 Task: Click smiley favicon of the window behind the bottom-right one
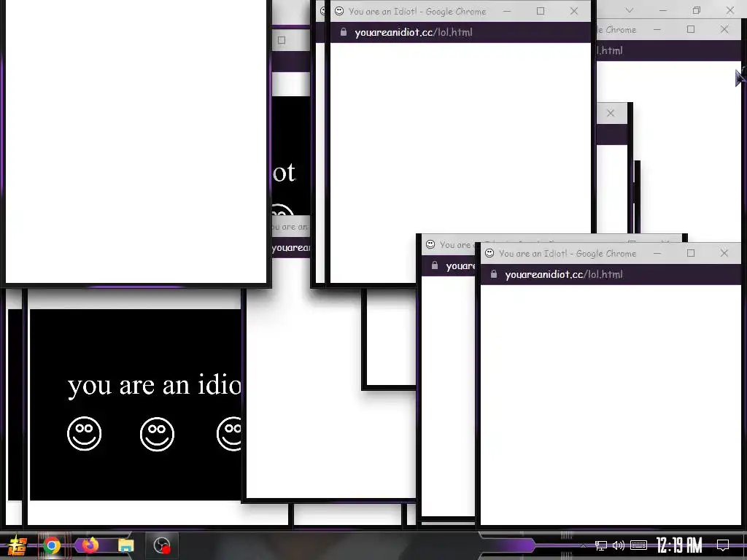click(x=430, y=244)
